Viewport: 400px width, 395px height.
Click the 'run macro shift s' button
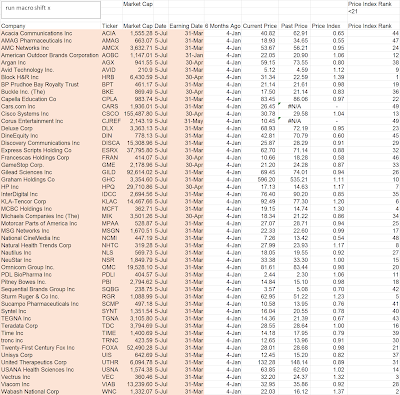tap(51, 10)
